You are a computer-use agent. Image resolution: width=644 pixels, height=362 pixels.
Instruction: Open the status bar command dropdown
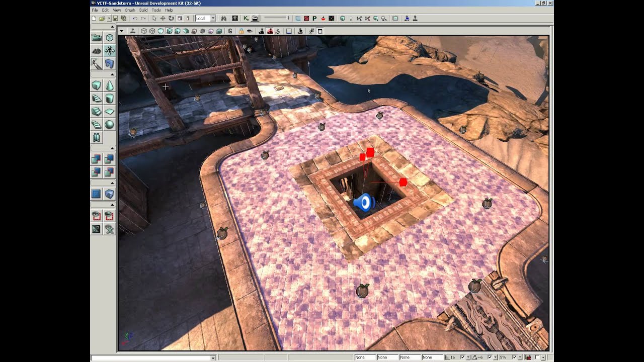pos(213,358)
